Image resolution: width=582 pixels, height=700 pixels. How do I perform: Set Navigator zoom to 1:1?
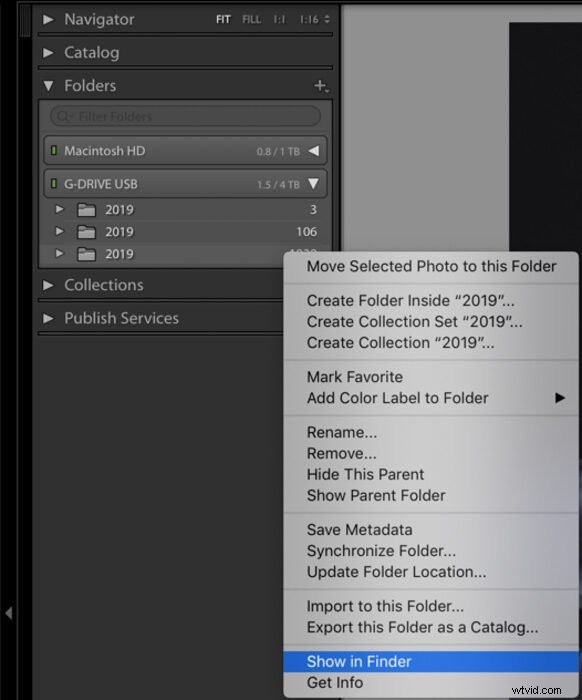(x=279, y=20)
